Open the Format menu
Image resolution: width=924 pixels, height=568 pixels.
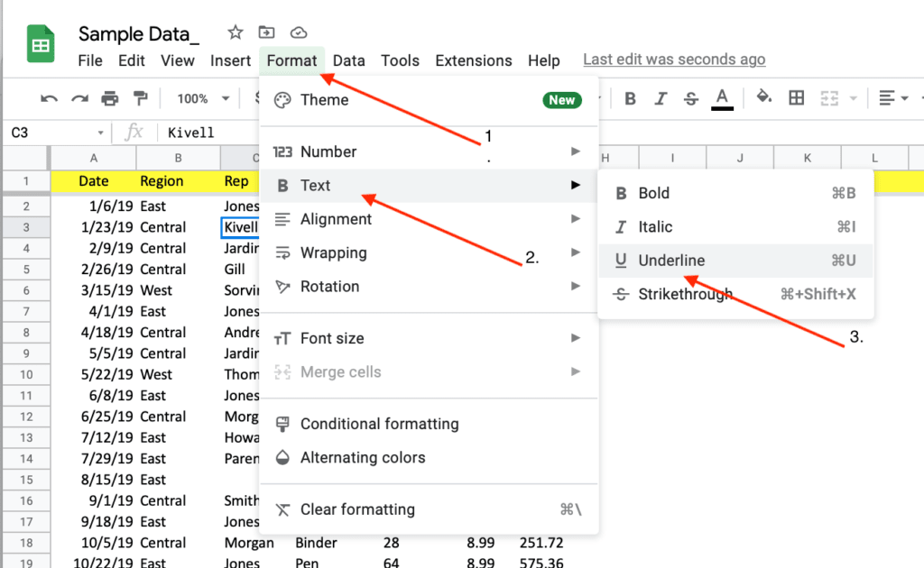(291, 60)
